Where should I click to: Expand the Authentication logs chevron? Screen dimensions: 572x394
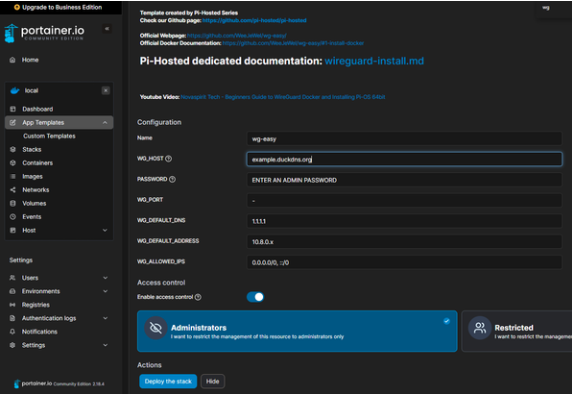point(105,318)
